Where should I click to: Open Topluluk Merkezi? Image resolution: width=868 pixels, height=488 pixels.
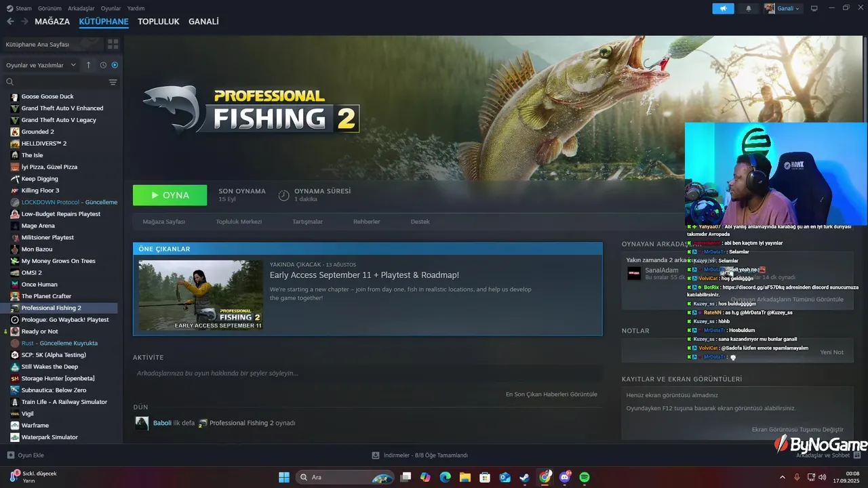tap(239, 222)
